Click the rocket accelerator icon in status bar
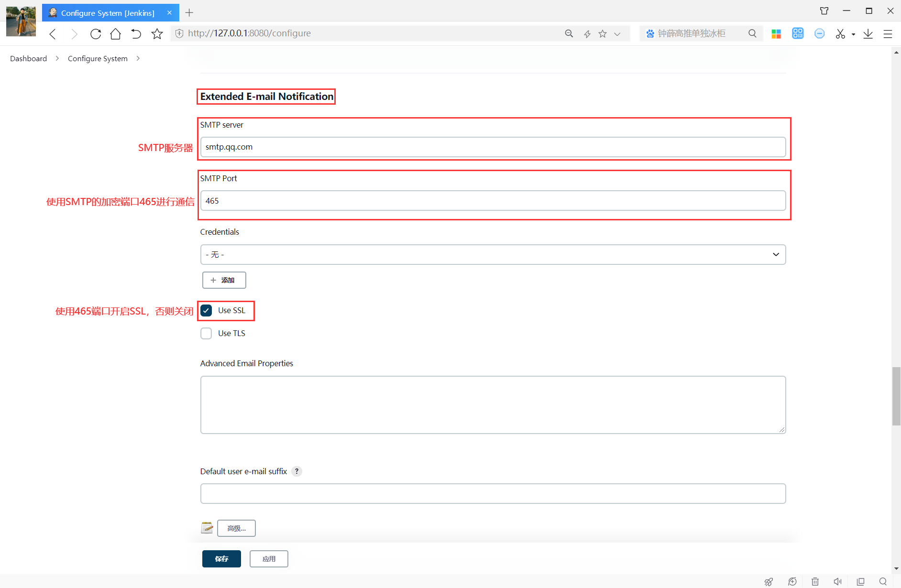This screenshot has width=901, height=588. (x=769, y=581)
